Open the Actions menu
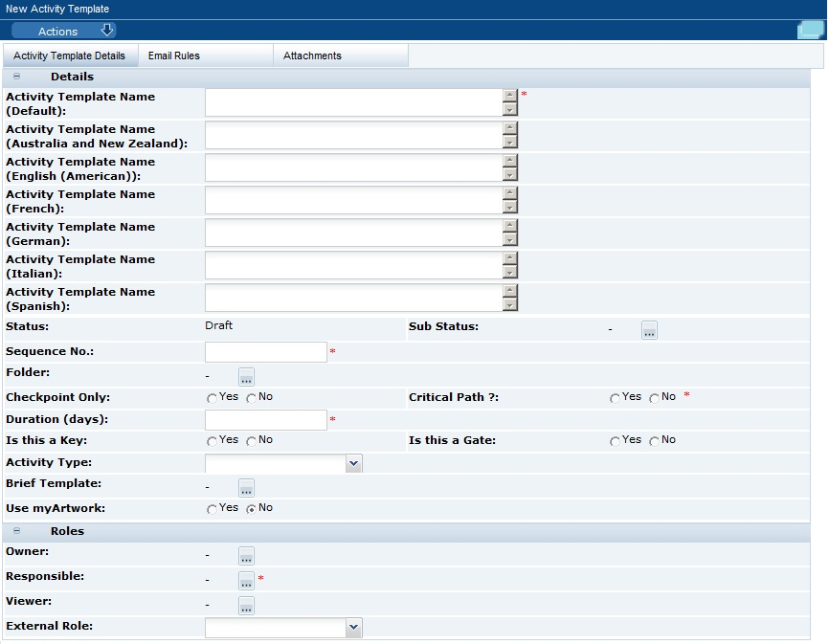Screen dimensions: 829x644 (x=62, y=30)
